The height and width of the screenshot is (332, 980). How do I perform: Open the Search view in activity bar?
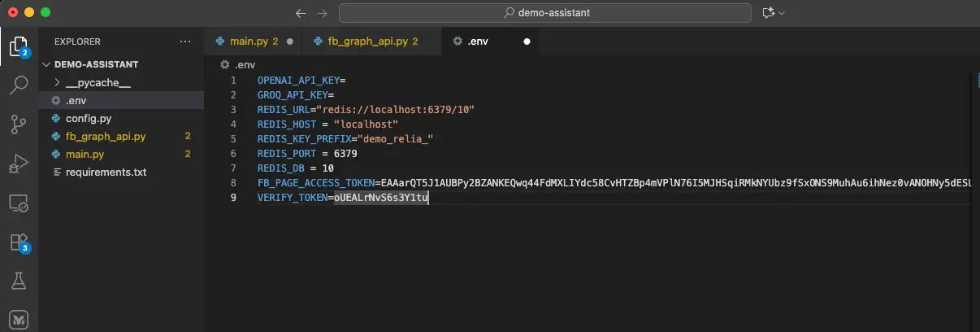pos(18,85)
